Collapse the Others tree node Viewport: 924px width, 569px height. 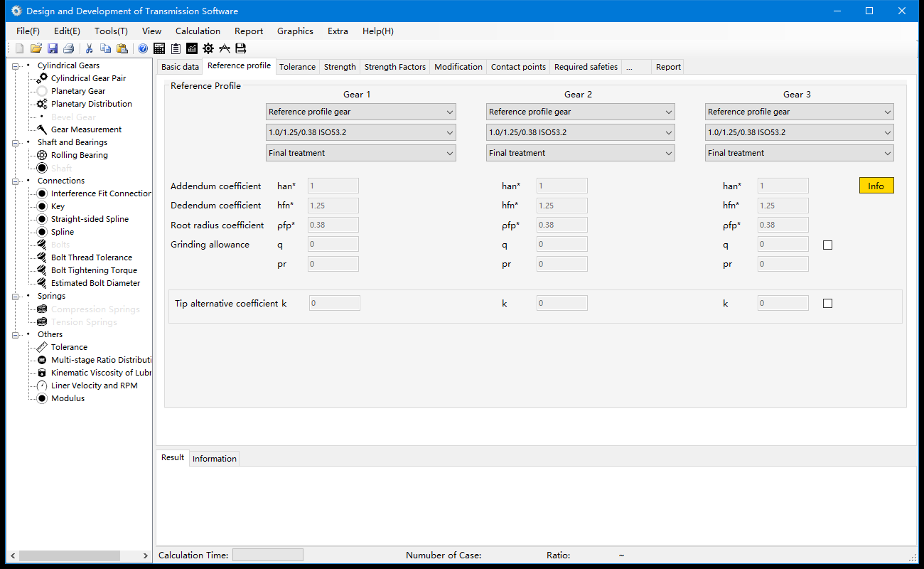(16, 334)
